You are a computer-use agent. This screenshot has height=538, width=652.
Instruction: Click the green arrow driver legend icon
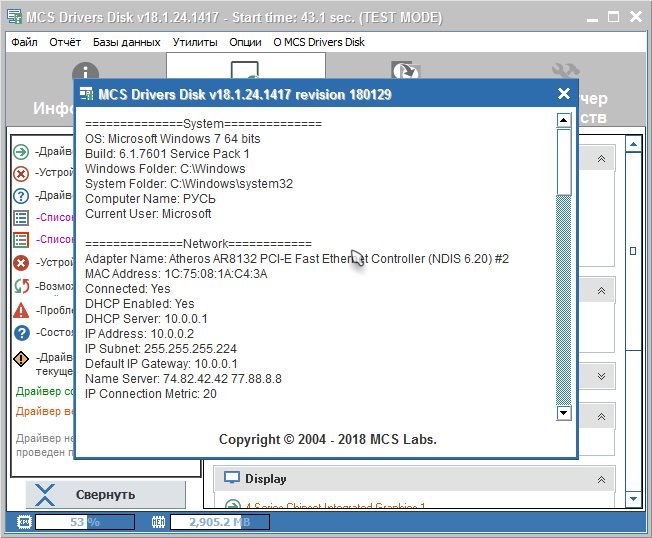[21, 152]
